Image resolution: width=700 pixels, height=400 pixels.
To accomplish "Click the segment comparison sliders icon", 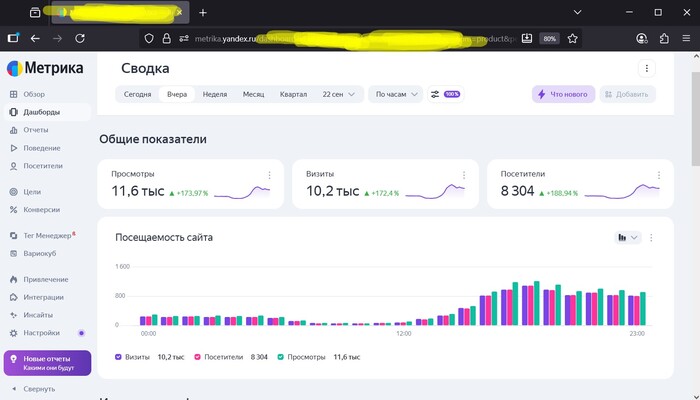I will click(435, 94).
